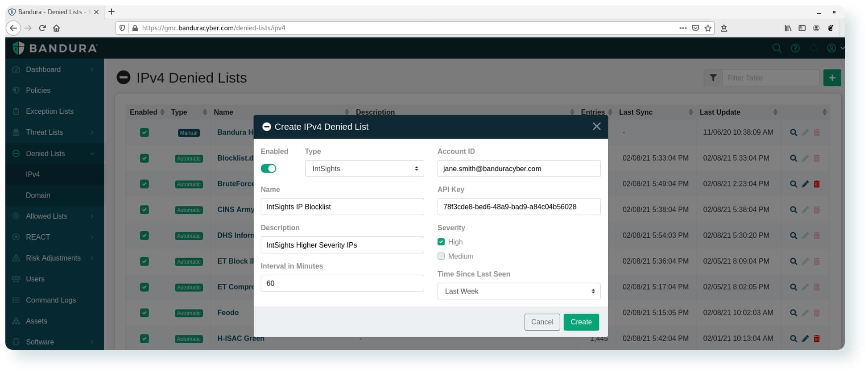This screenshot has width=868, height=373.
Task: Click the Create button
Action: (581, 322)
